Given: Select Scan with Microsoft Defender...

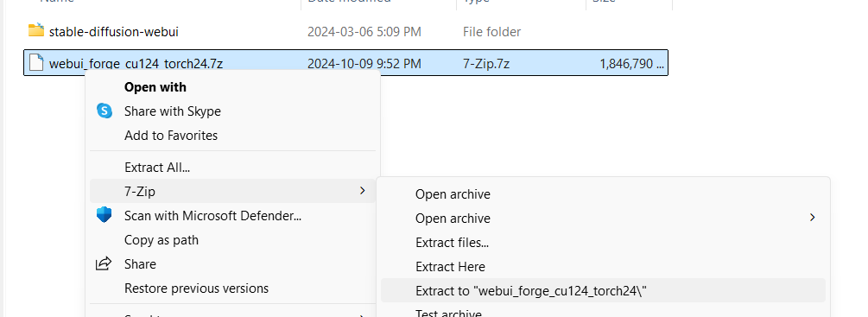Looking at the screenshot, I should click(x=213, y=215).
